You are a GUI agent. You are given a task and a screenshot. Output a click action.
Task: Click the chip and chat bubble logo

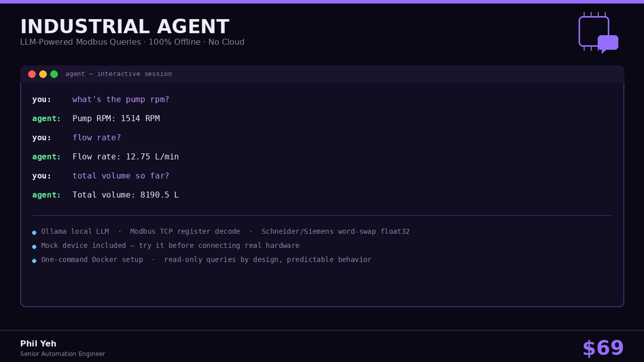(599, 33)
